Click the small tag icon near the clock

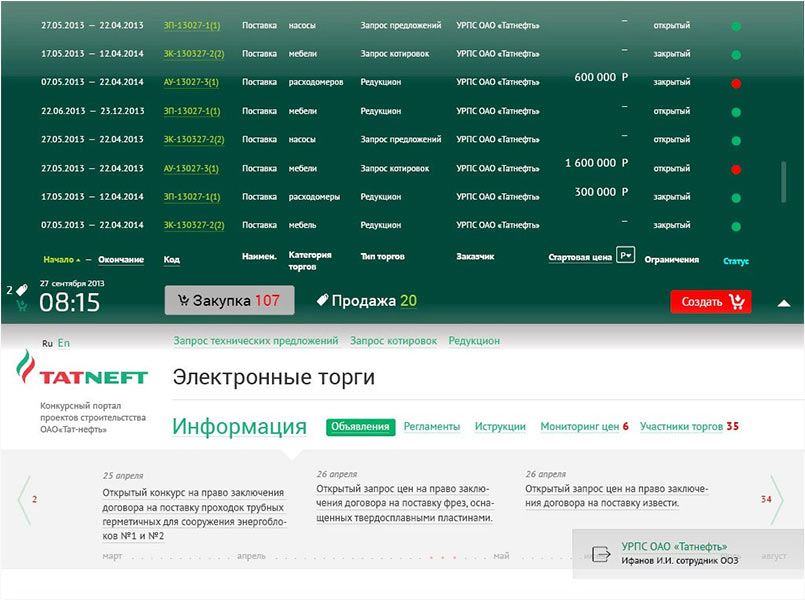click(22, 290)
